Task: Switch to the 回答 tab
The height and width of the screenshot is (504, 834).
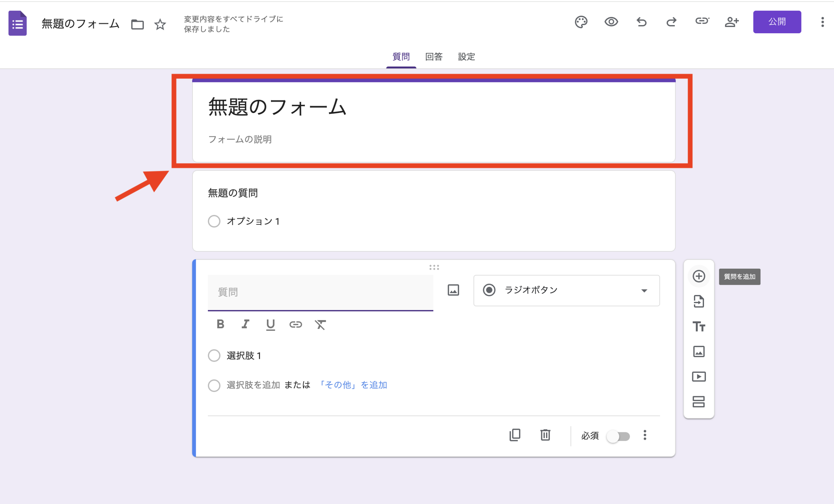Action: (x=434, y=57)
